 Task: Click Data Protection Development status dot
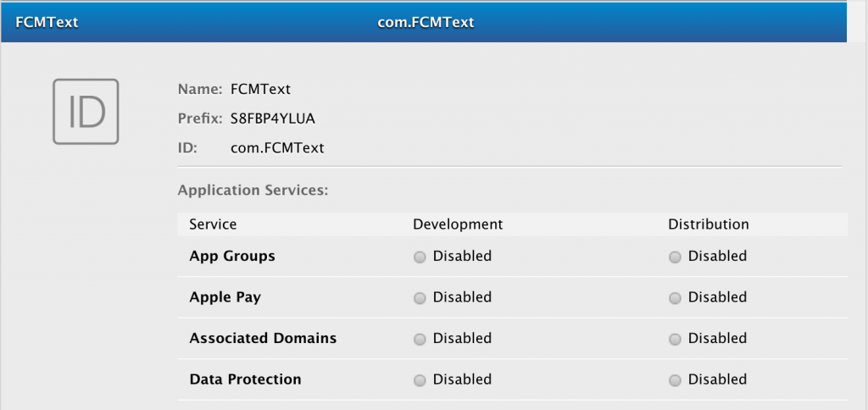[x=420, y=380]
